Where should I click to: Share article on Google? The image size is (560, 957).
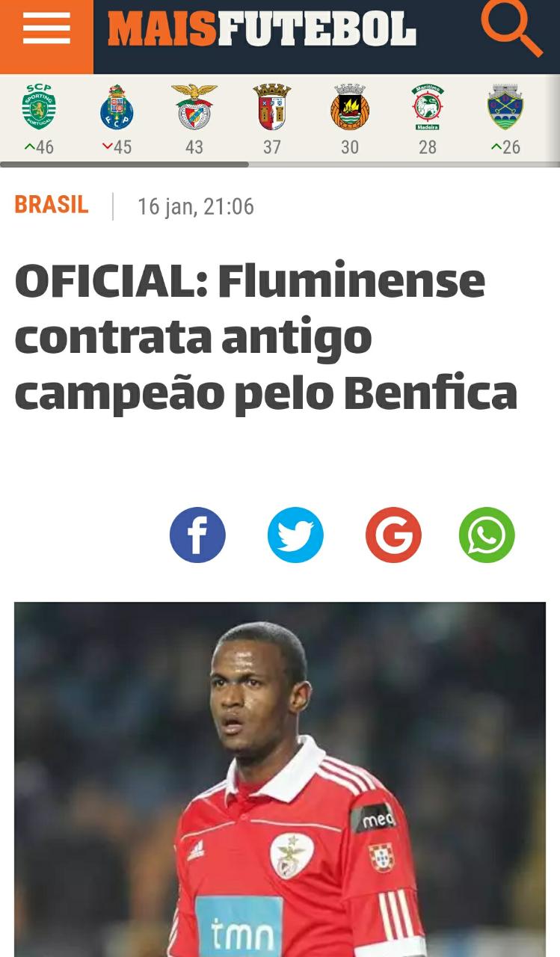(393, 535)
